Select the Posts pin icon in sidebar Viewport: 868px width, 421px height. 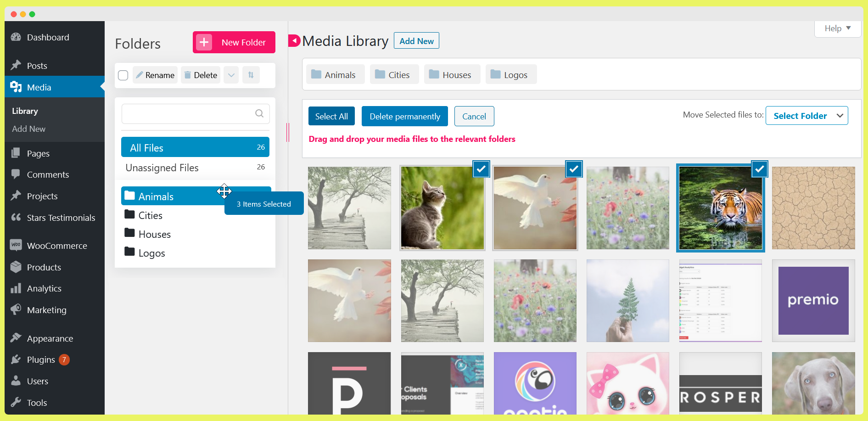[16, 65]
